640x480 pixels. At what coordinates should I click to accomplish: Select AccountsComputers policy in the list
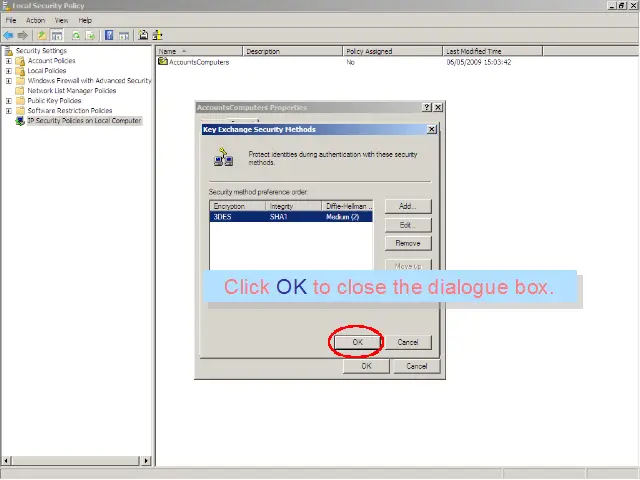pos(198,62)
